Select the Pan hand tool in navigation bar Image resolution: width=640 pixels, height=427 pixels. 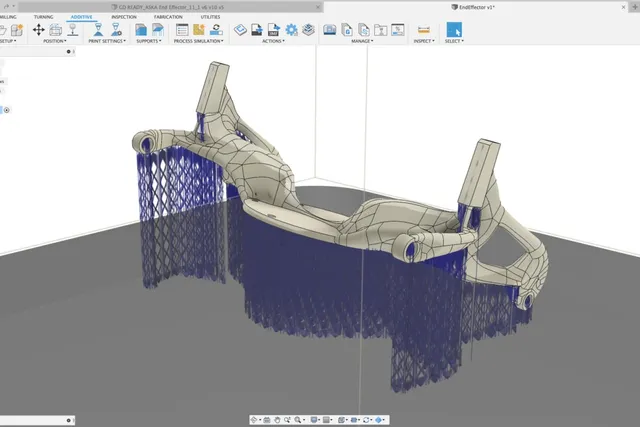click(277, 420)
